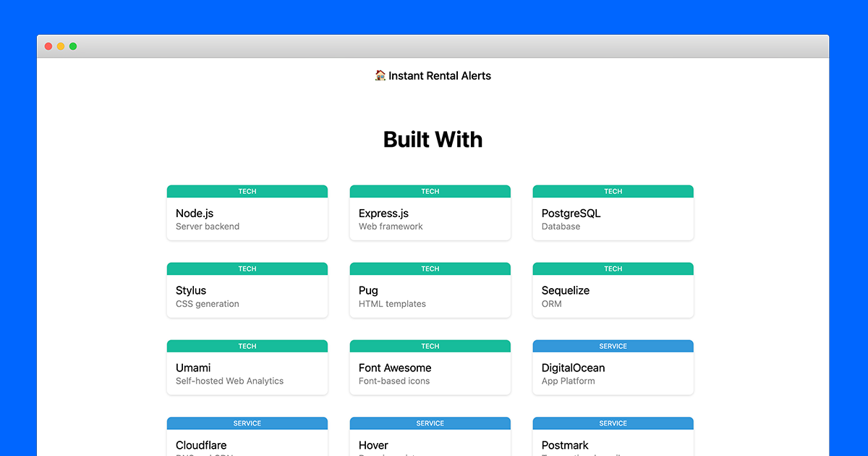Open the Node.js card
Screen dimensions: 868x456
coord(247,213)
